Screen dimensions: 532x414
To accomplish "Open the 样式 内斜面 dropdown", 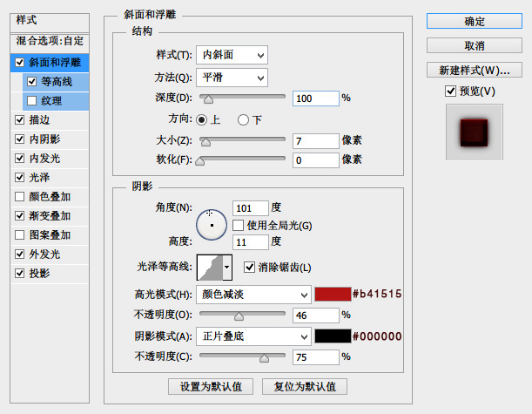I will point(232,55).
